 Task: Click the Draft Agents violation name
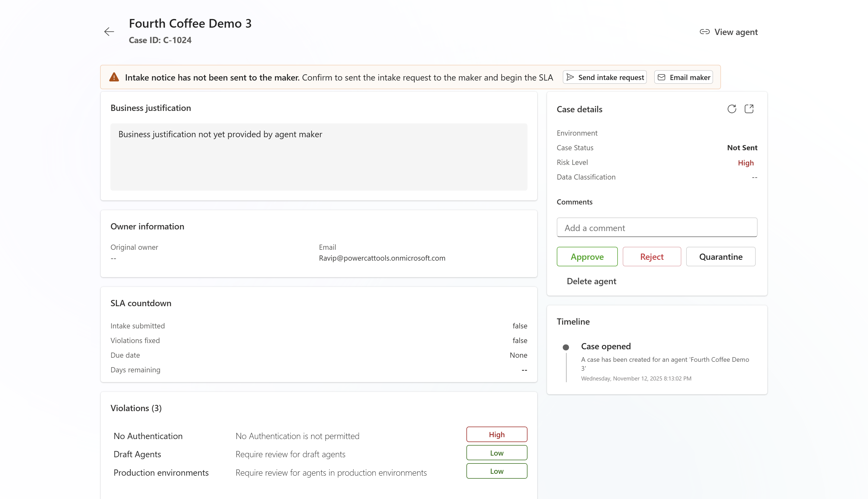(137, 454)
